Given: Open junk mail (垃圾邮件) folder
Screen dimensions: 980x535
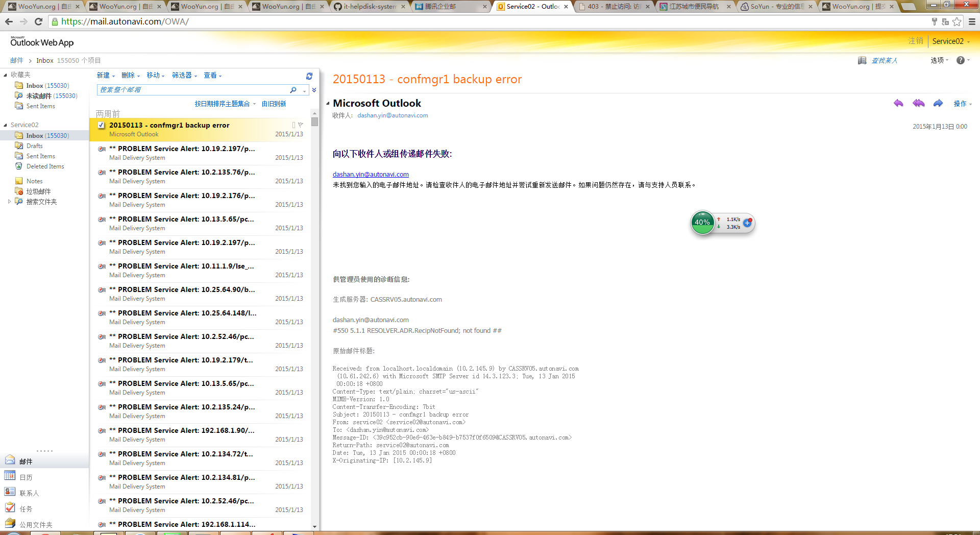Looking at the screenshot, I should (38, 191).
